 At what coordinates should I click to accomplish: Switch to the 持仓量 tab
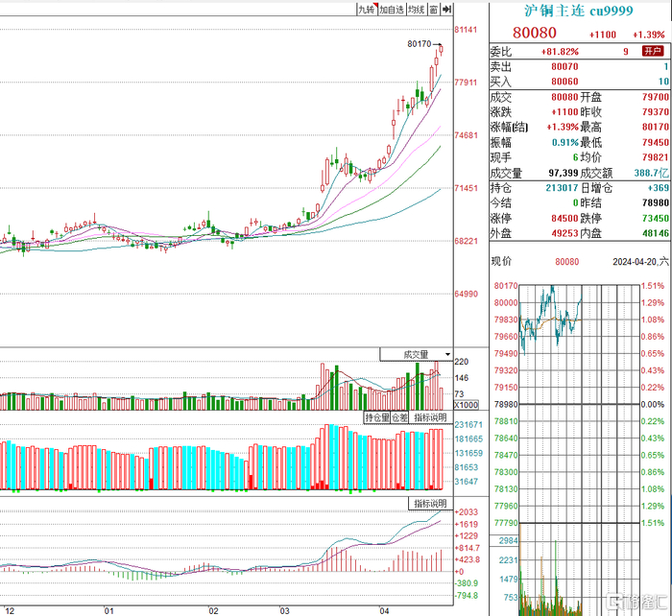tap(377, 417)
